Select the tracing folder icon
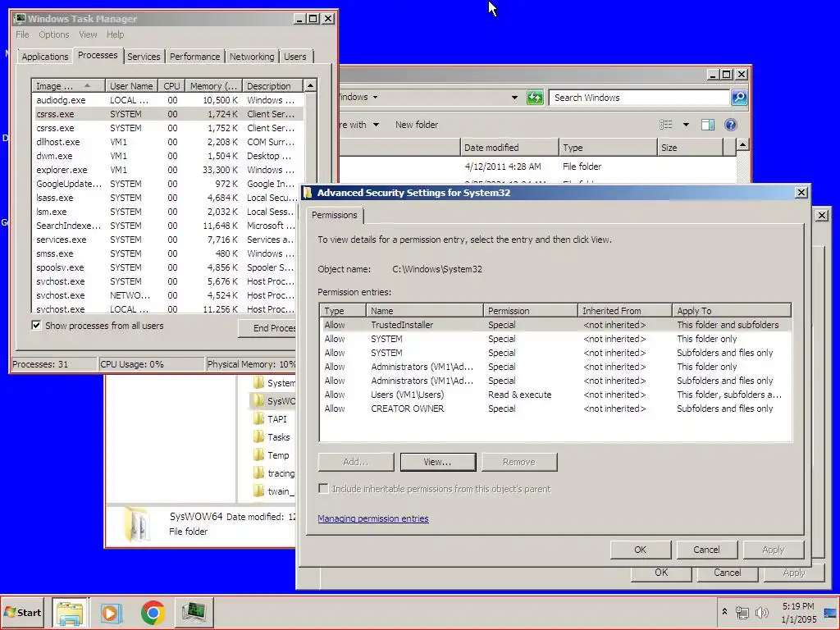The height and width of the screenshot is (630, 840). pyautogui.click(x=258, y=473)
